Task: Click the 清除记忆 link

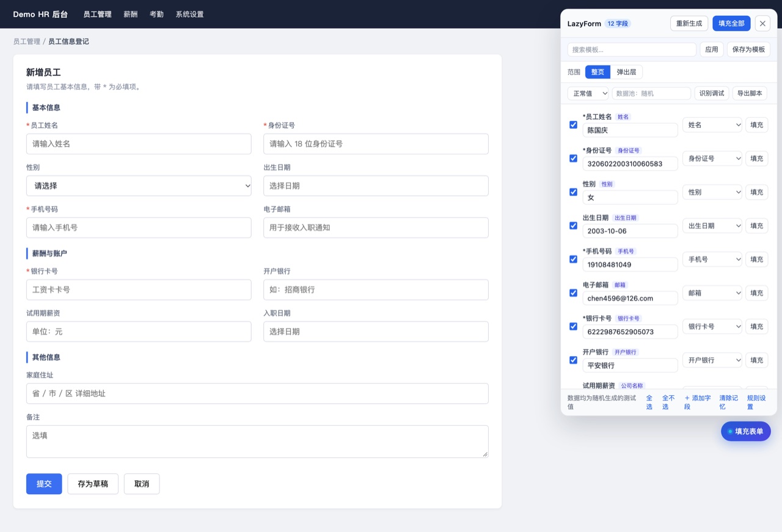Action: tap(728, 402)
